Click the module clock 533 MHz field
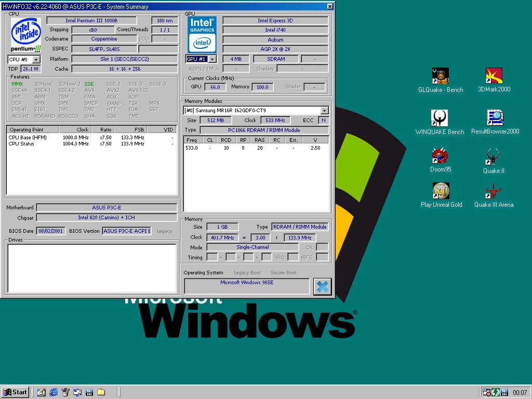This screenshot has height=399, width=532. click(275, 121)
